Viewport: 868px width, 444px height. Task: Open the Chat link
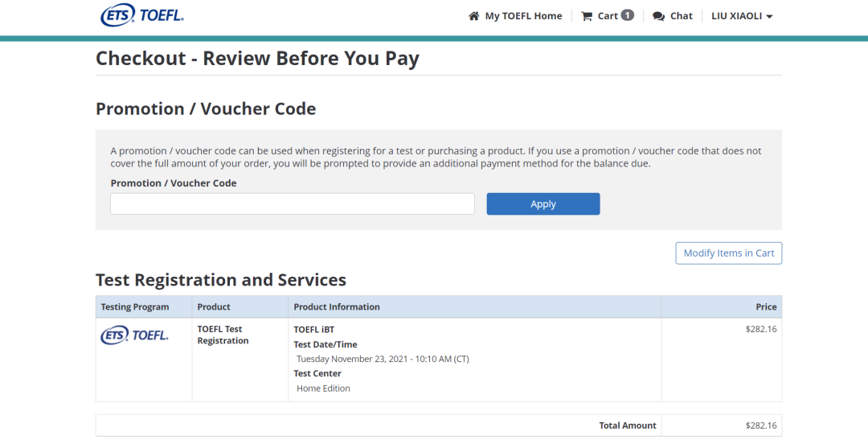[681, 16]
